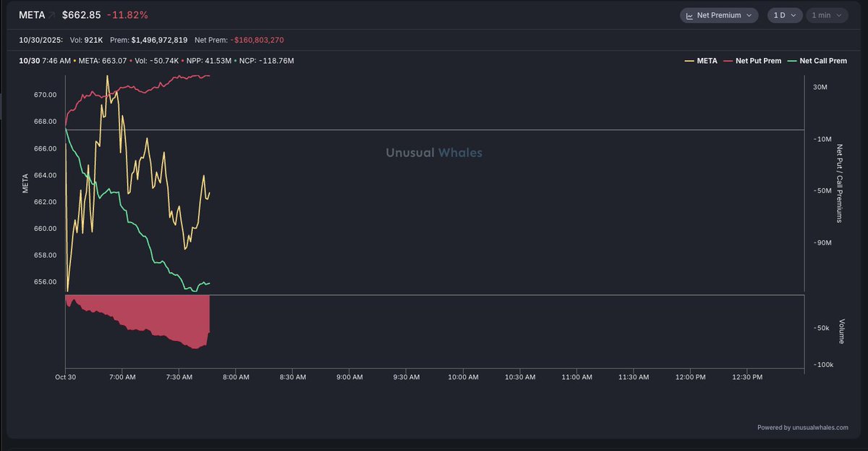This screenshot has width=868, height=451.
Task: Click the Prem $1,496,972,819 total
Action: pos(148,41)
